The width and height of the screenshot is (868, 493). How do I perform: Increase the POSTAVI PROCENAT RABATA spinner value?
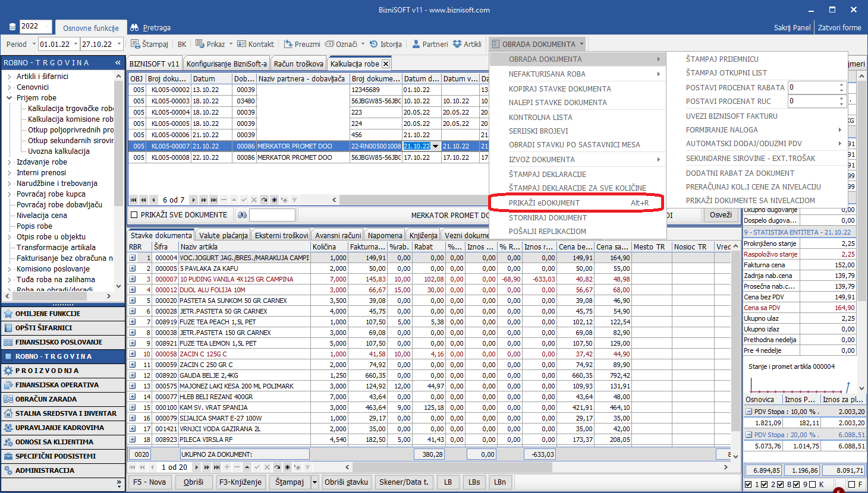pos(841,85)
